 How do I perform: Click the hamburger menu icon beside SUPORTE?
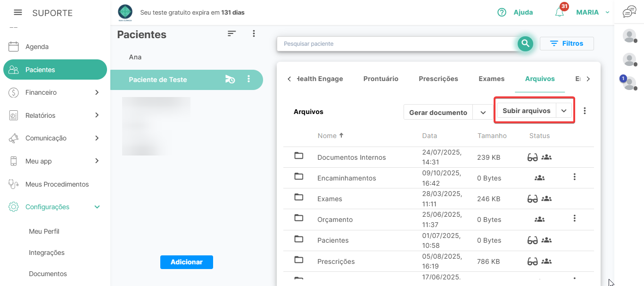[18, 12]
